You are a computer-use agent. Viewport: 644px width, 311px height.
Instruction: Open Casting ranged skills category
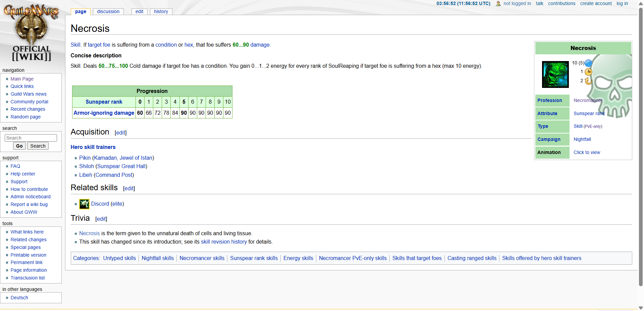[472, 258]
